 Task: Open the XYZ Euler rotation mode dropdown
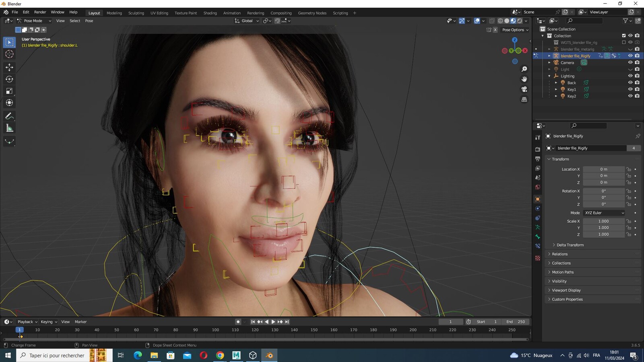pyautogui.click(x=604, y=213)
